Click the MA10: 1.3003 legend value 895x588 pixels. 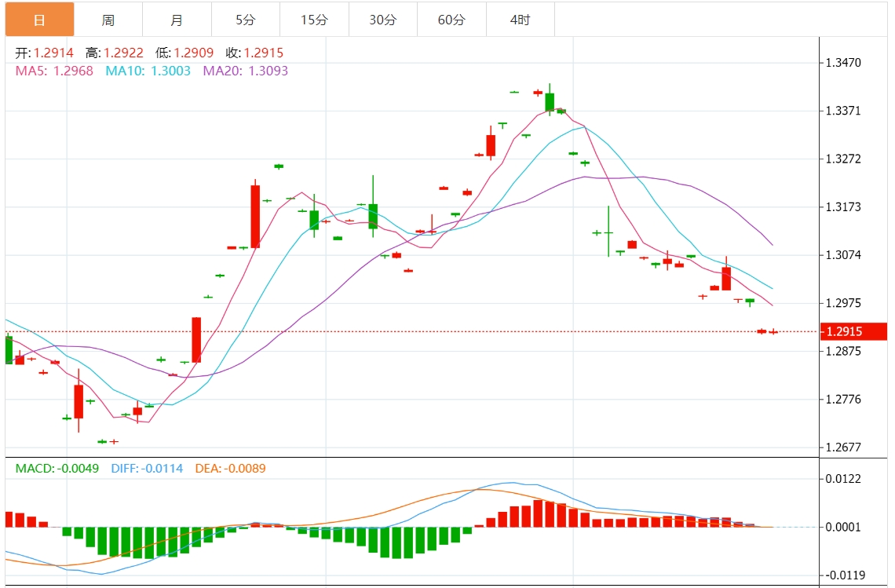pos(148,71)
